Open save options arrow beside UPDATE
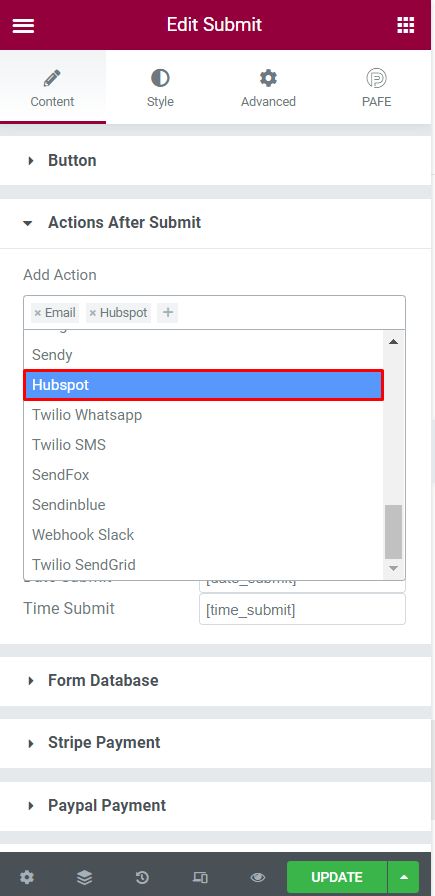435x896 pixels. pos(404,877)
